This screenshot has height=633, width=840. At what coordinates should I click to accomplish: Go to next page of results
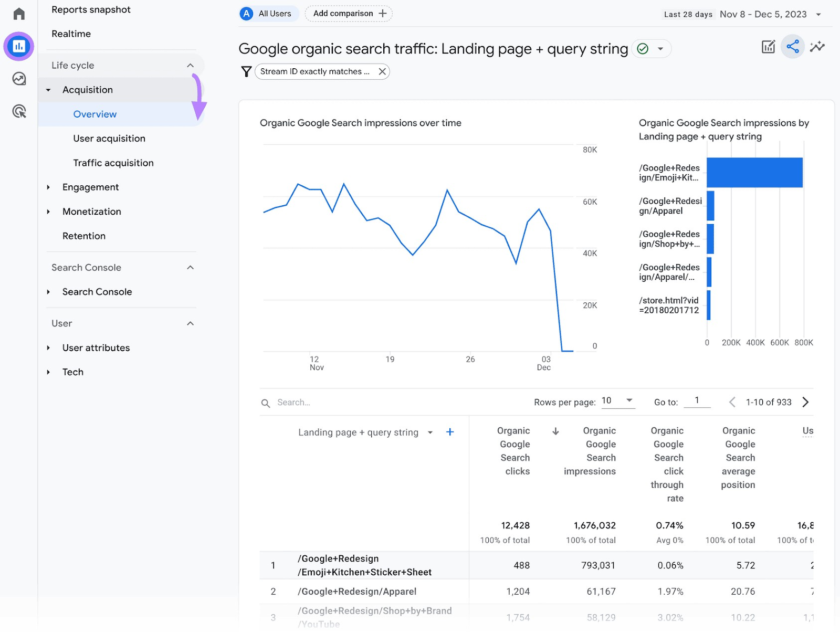click(806, 402)
